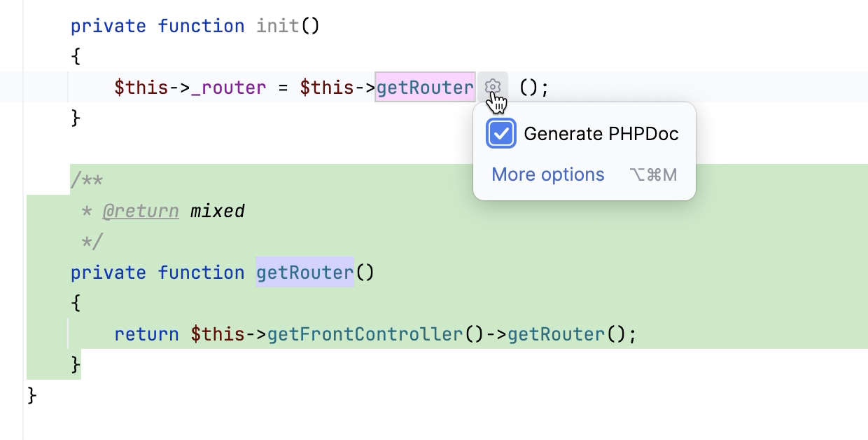Click the @return tag in the PHPDoc
The height and width of the screenshot is (440, 868).
pyautogui.click(x=140, y=211)
